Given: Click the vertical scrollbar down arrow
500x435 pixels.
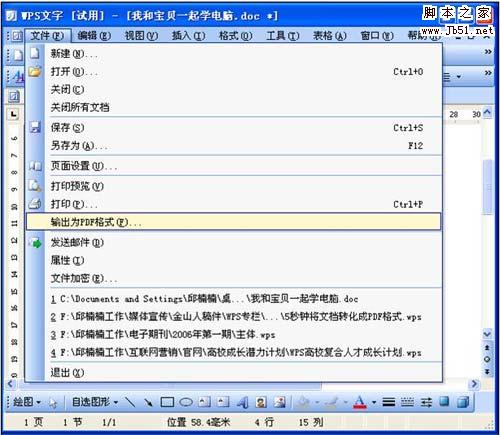Looking at the screenshot, I should click(487, 334).
